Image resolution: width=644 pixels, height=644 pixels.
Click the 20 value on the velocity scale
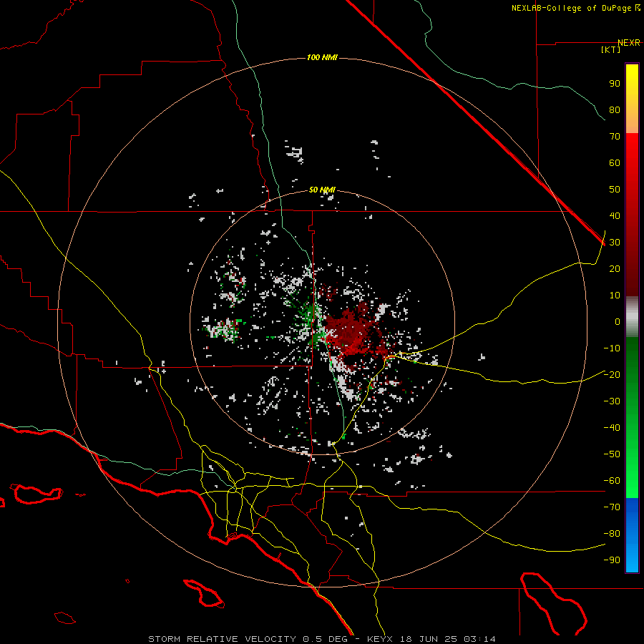coord(615,269)
